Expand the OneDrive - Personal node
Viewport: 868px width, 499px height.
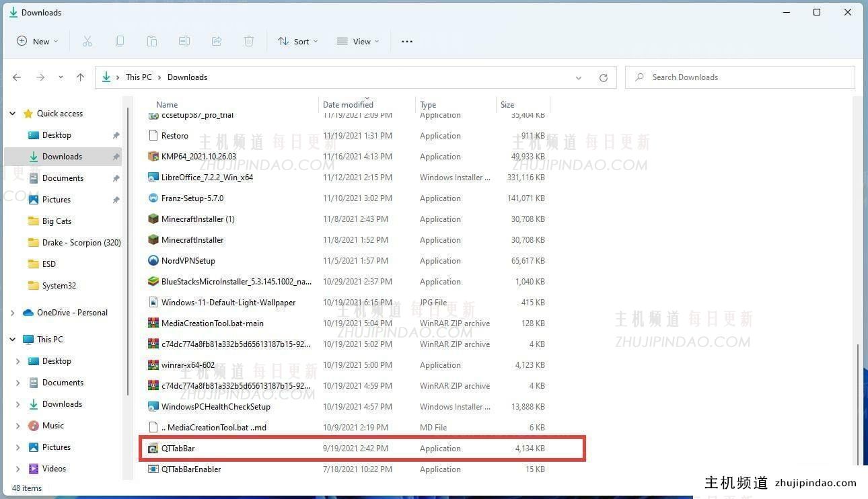(12, 313)
